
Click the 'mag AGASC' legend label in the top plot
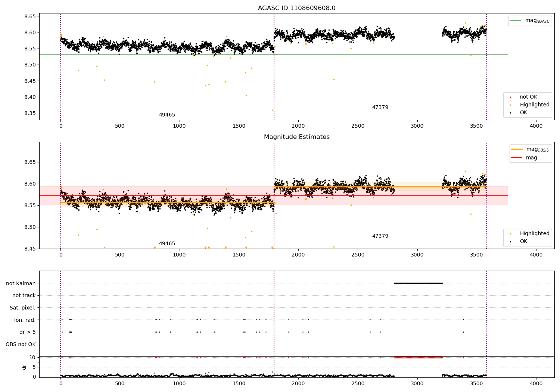(x=537, y=21)
